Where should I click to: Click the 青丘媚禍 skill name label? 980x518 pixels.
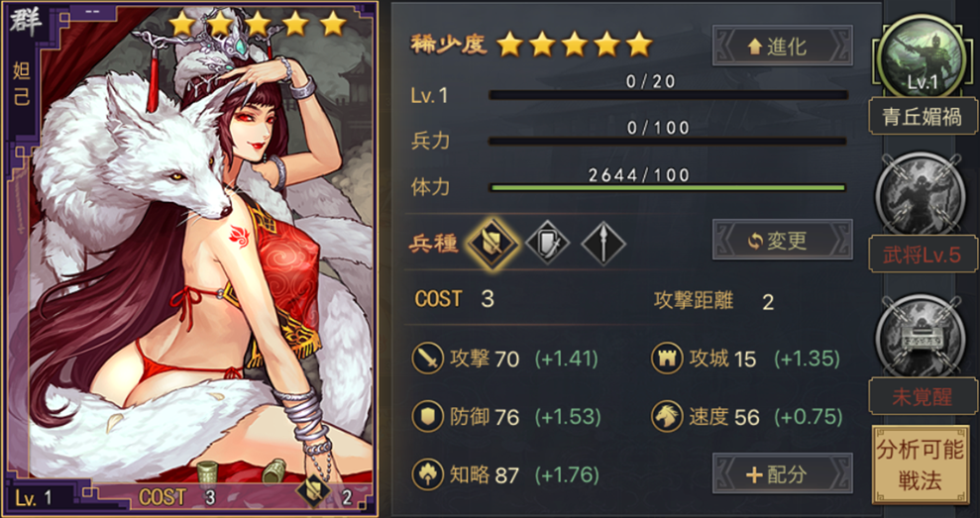(x=923, y=116)
